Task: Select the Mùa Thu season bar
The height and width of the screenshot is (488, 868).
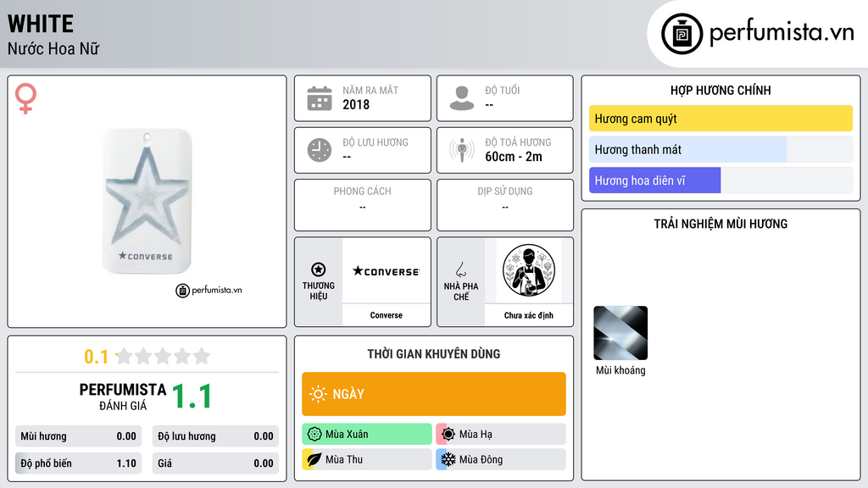Action: point(367,459)
